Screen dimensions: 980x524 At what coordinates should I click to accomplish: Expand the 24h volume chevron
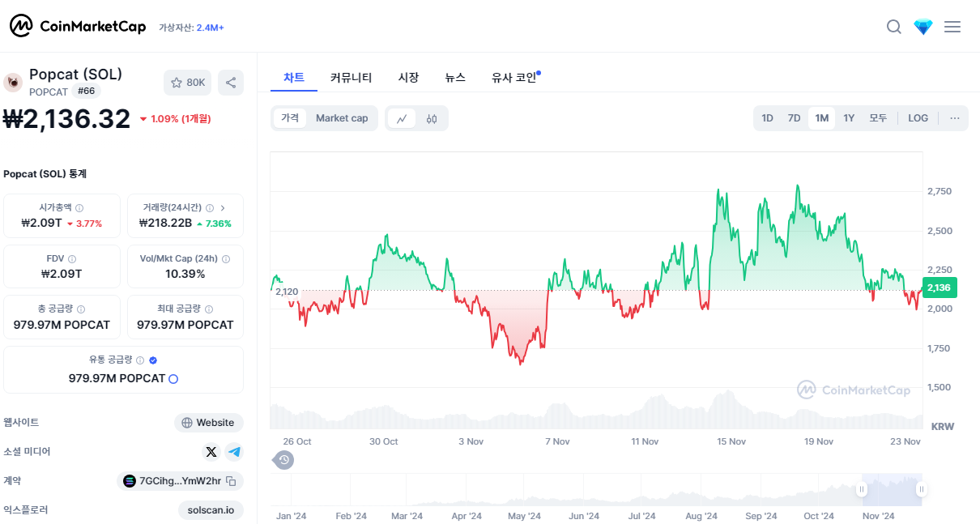coord(223,208)
